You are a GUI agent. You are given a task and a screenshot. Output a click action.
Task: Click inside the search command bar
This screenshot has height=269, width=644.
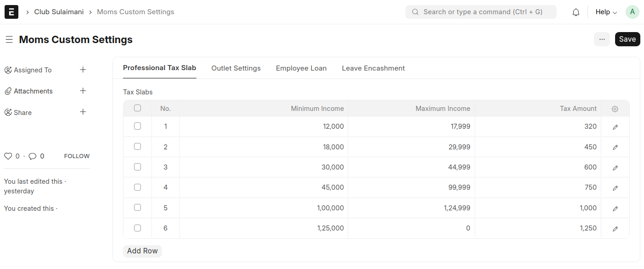point(481,12)
